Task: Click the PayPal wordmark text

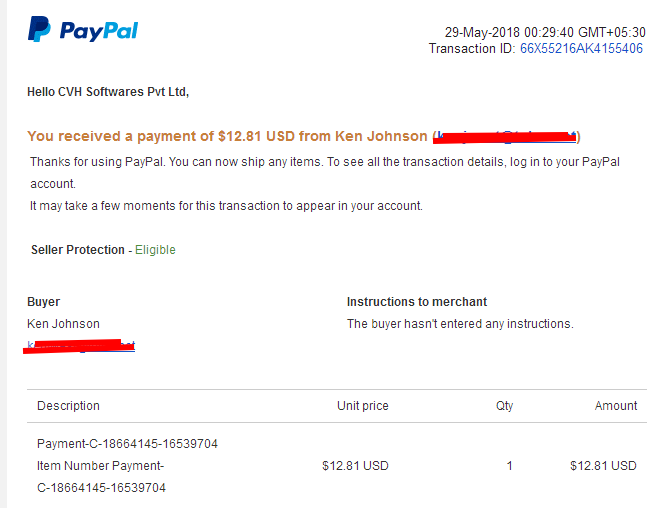Action: tap(99, 31)
